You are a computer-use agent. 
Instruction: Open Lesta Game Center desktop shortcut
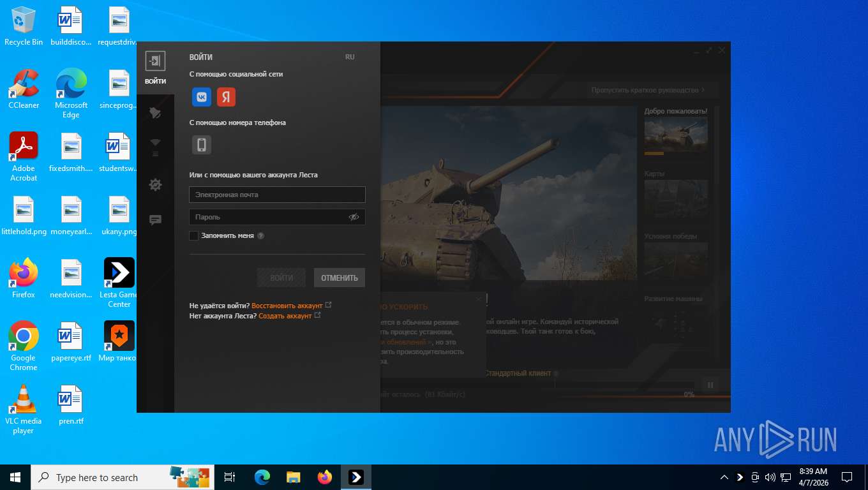(119, 283)
